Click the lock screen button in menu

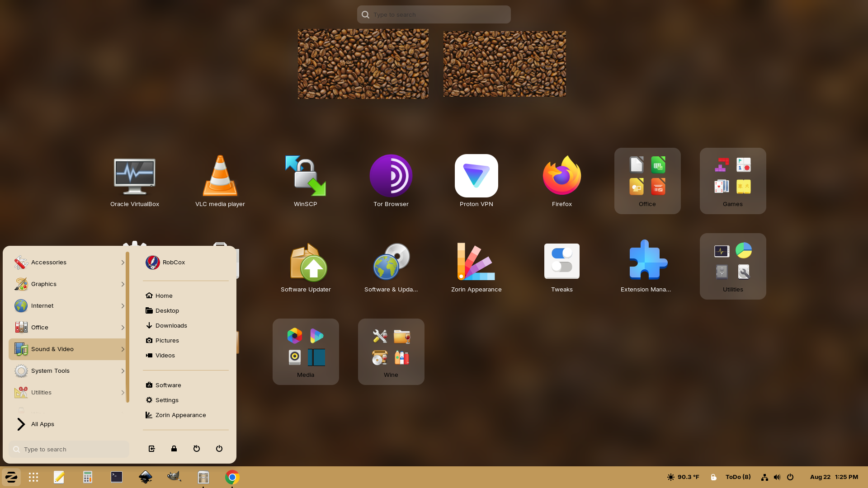tap(174, 449)
